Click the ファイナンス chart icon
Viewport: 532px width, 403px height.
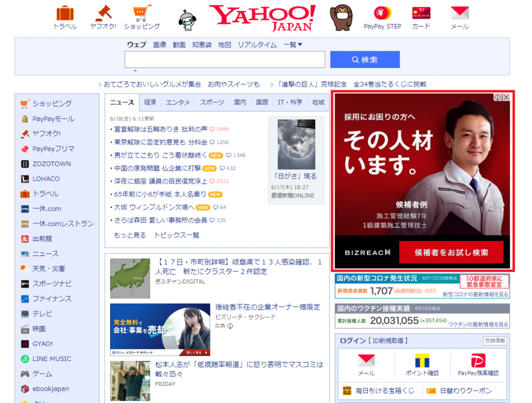(24, 299)
